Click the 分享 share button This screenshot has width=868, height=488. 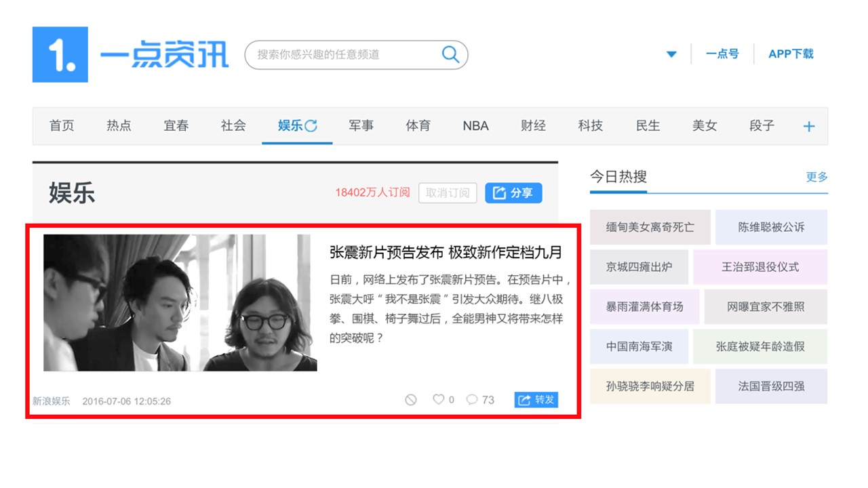[x=513, y=192]
